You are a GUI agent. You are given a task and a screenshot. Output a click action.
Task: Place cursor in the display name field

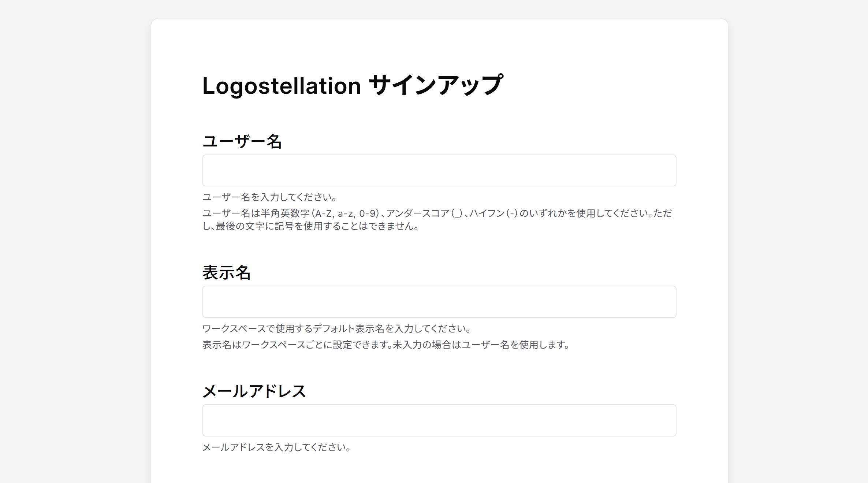pos(439,301)
